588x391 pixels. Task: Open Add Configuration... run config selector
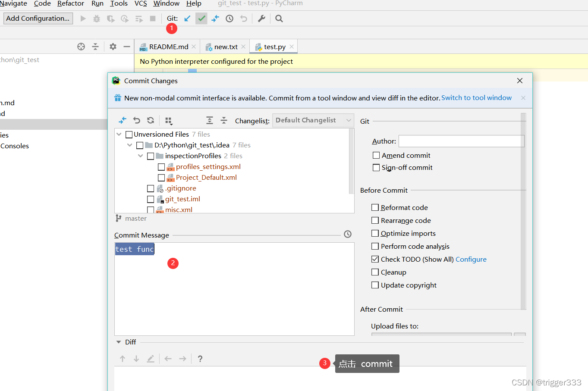(38, 19)
